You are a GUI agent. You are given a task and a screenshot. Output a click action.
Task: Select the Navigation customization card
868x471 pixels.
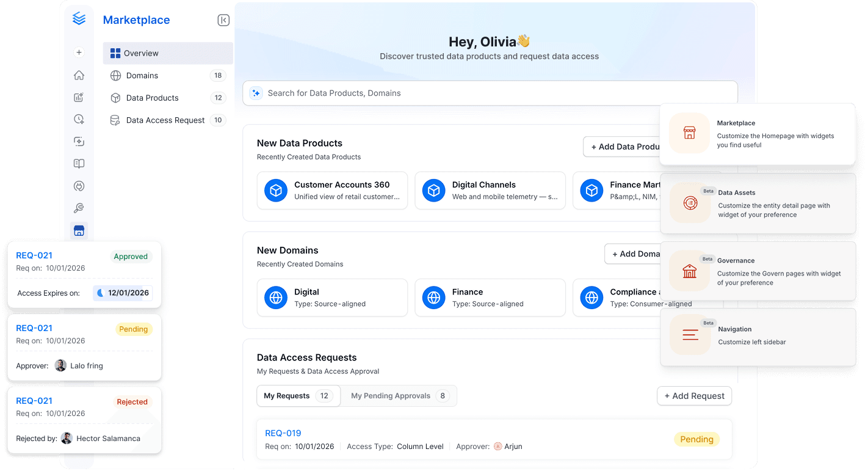758,337
